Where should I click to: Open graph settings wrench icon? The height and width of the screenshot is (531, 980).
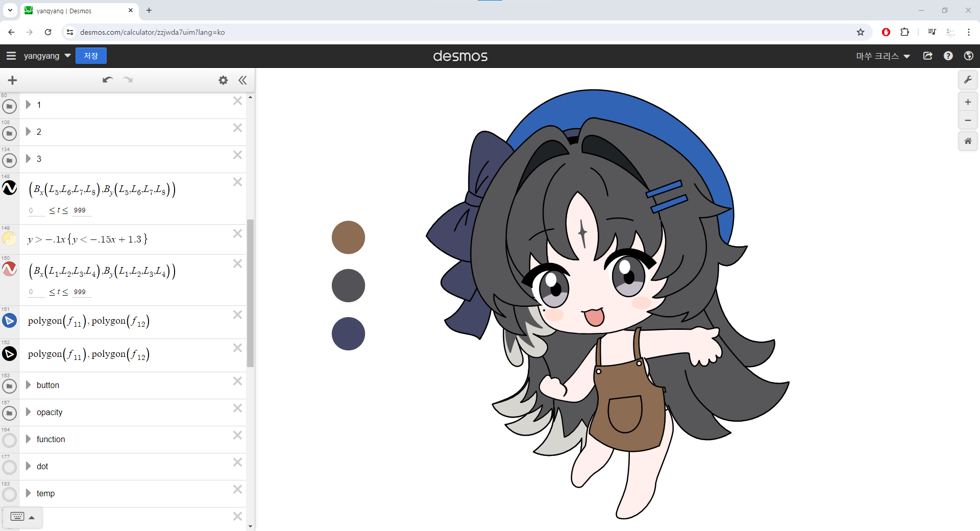tap(968, 80)
